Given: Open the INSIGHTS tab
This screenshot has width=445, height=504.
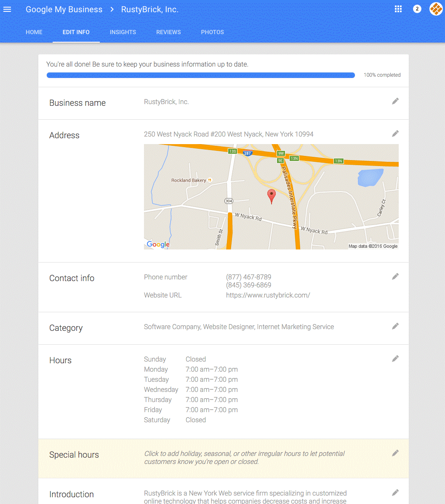Looking at the screenshot, I should (x=123, y=32).
